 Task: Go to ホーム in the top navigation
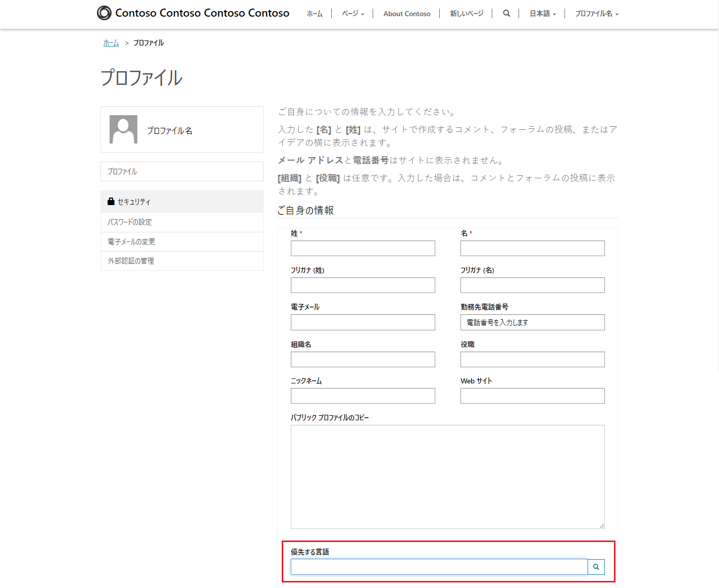point(315,14)
